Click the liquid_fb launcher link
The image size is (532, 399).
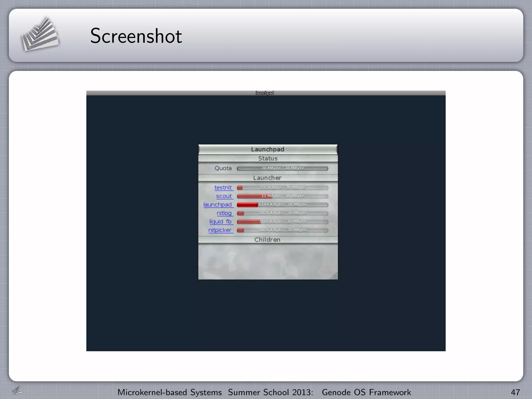pyautogui.click(x=221, y=222)
